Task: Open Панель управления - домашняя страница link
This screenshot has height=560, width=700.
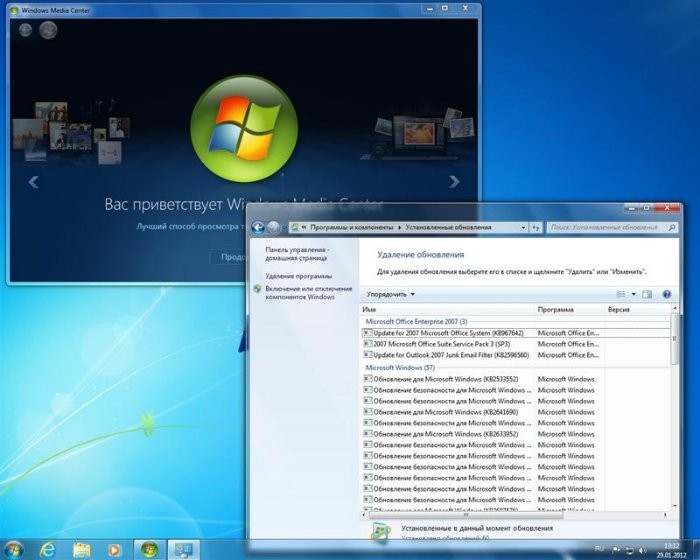Action: (x=297, y=254)
